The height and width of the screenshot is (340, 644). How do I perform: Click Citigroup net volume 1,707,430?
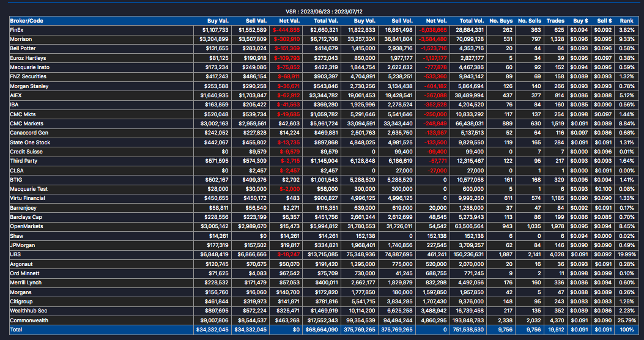pyautogui.click(x=435, y=301)
